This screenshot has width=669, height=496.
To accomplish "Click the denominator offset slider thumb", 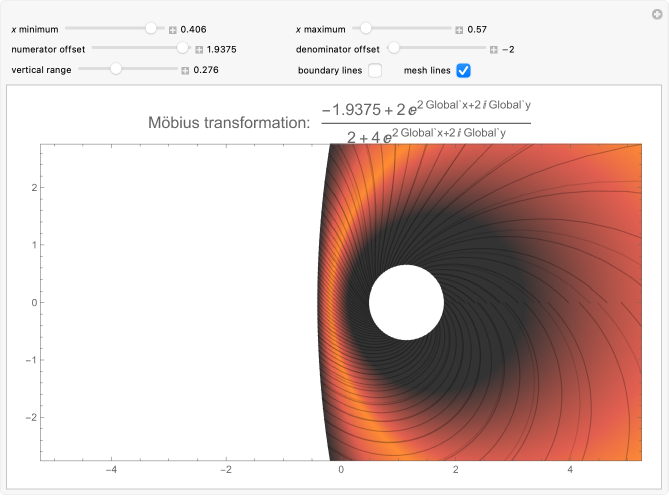I will (x=394, y=48).
